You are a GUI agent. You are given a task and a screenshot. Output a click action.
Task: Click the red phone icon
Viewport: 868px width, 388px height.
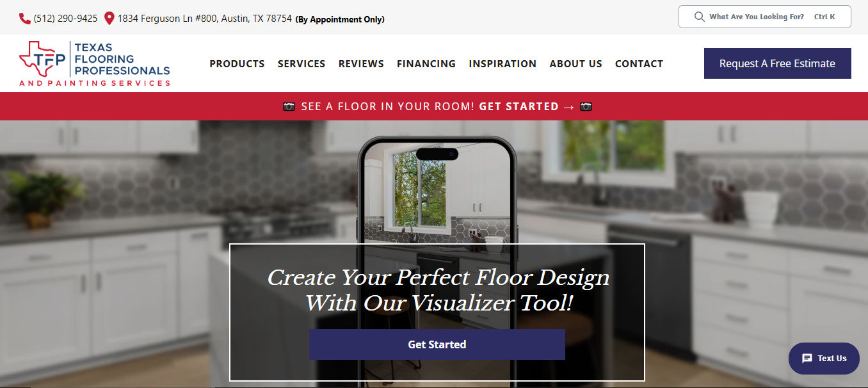click(25, 19)
